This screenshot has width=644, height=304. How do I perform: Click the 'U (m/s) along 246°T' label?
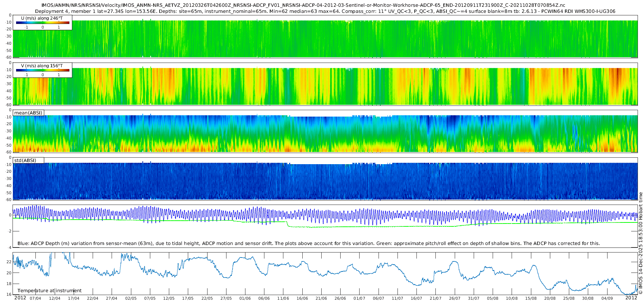42,18
